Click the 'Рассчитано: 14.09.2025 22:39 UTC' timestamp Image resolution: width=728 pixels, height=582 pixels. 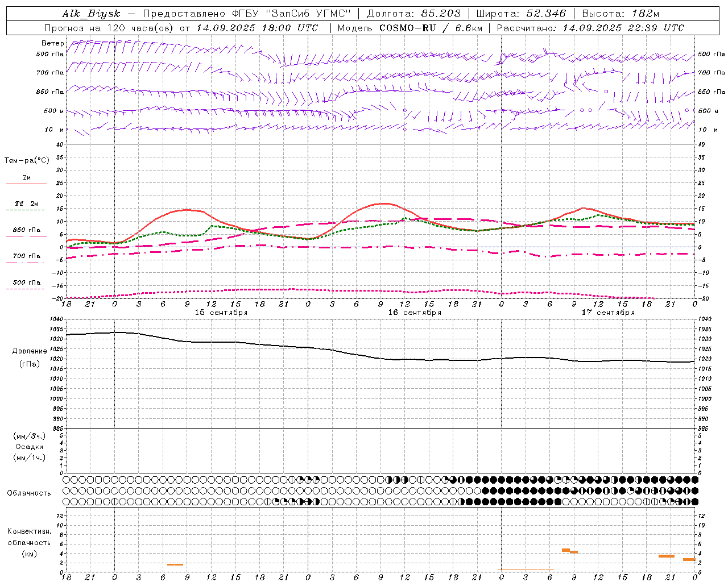point(590,28)
